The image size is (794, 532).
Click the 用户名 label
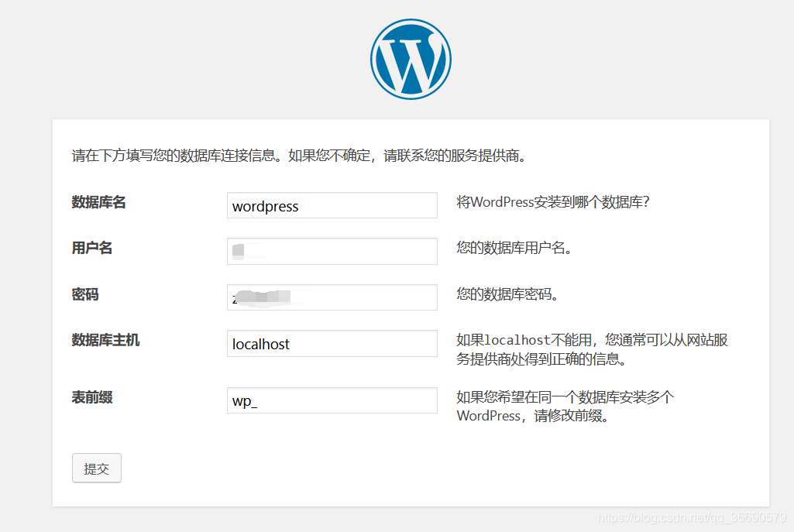coord(91,248)
